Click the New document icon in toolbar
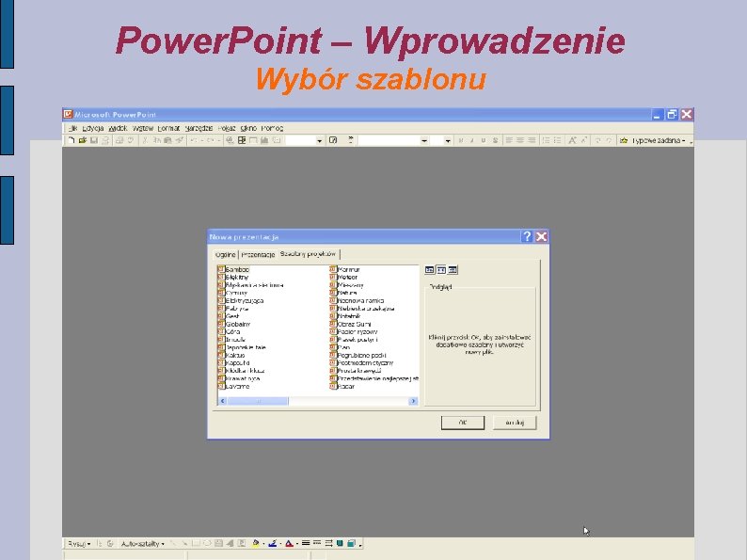The height and width of the screenshot is (560, 747). (72, 140)
